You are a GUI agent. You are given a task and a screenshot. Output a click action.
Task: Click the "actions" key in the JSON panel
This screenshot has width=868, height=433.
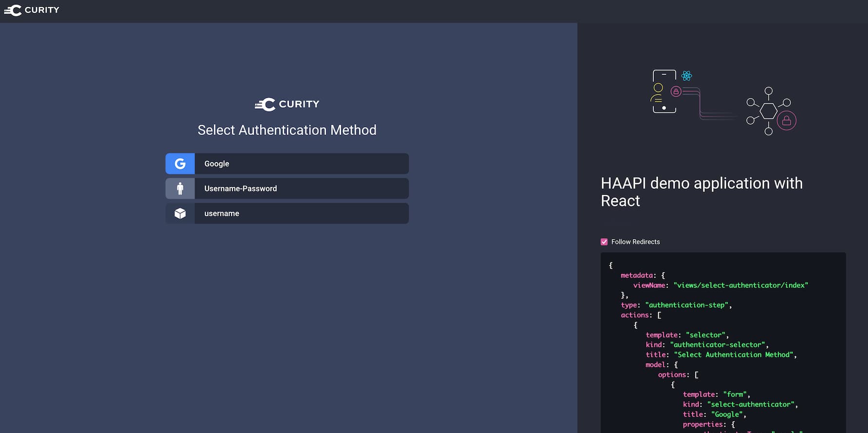point(634,315)
